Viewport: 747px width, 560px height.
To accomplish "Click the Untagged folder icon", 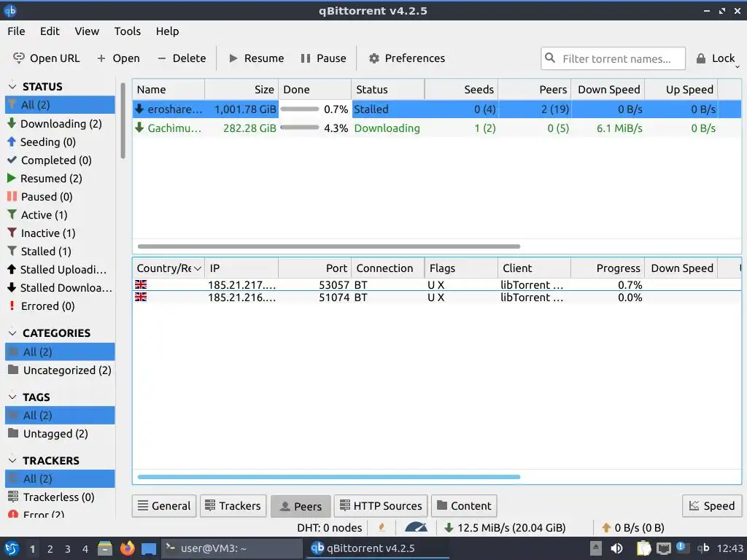I will [13, 433].
